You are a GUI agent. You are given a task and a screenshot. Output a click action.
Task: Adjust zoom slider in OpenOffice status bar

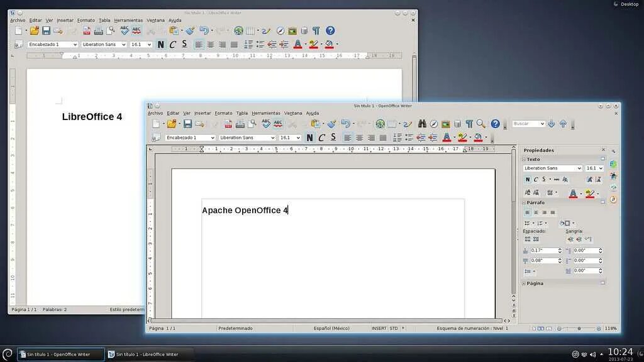579,328
